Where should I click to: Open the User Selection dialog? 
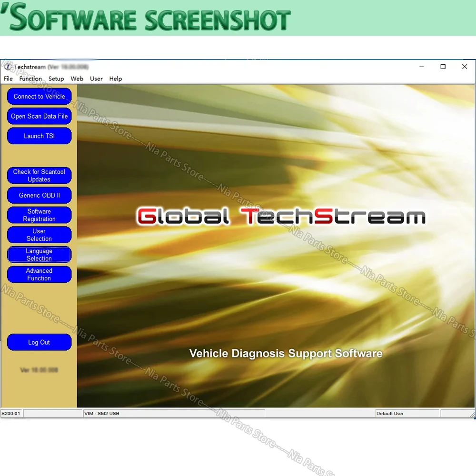(x=39, y=235)
